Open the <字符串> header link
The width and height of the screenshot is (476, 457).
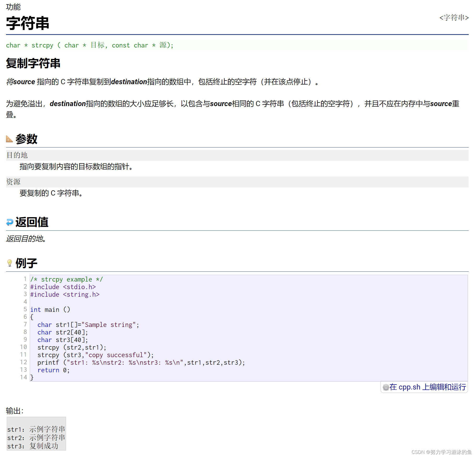(x=454, y=18)
